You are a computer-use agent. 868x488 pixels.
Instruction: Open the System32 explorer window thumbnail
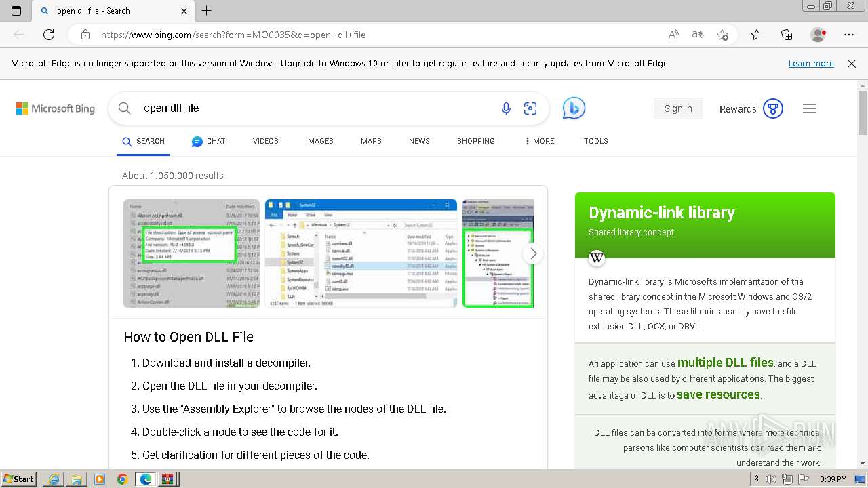click(x=361, y=253)
